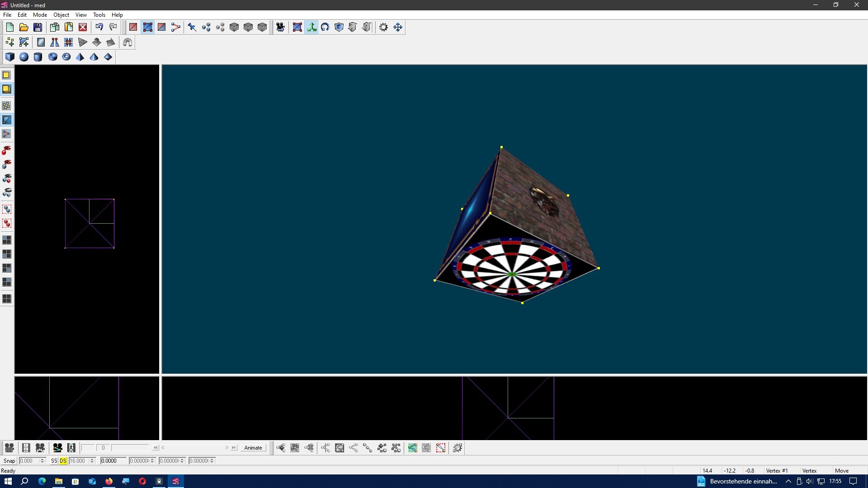Screen dimensions: 868x488
Task: Add a sphere primitive
Action: 24,57
